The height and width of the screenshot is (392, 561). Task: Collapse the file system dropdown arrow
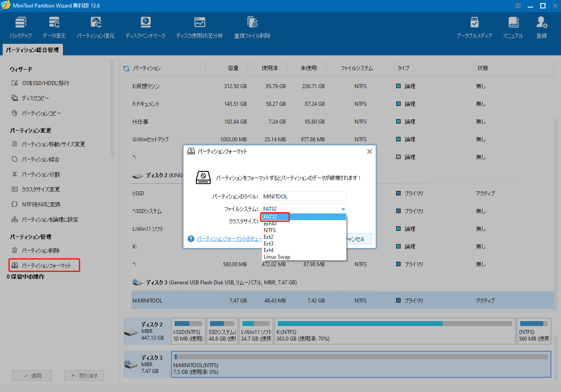click(343, 209)
